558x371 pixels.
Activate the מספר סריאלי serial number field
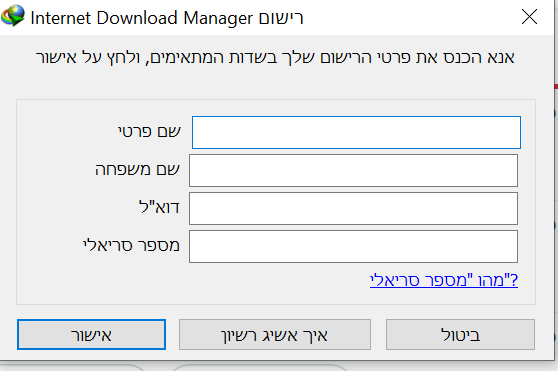[353, 247]
